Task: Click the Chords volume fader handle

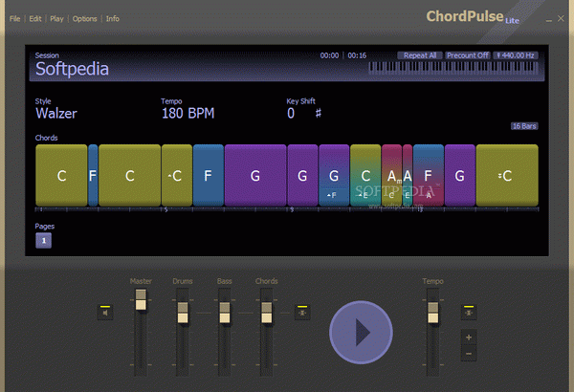Action: pos(267,313)
